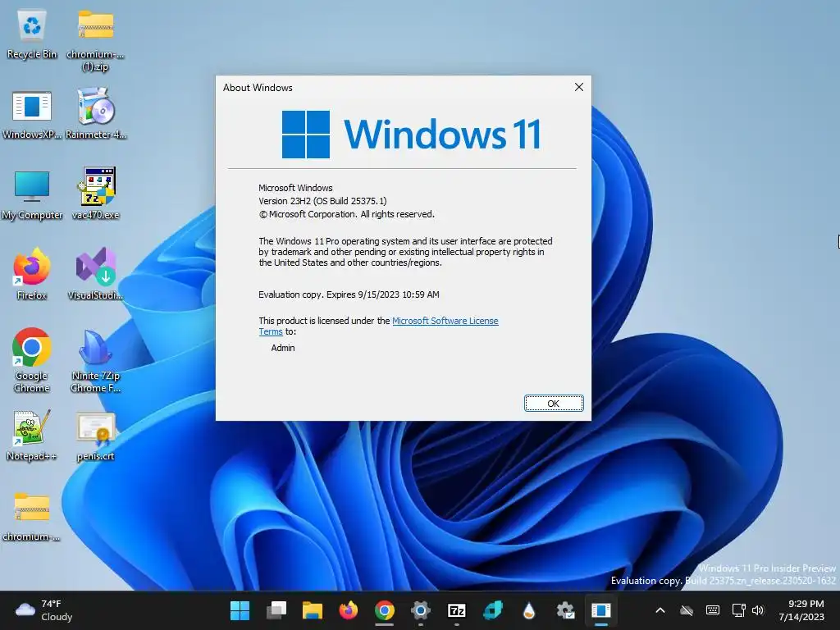Viewport: 840px width, 630px height.
Task: Open Task View on the taskbar
Action: pyautogui.click(x=276, y=610)
